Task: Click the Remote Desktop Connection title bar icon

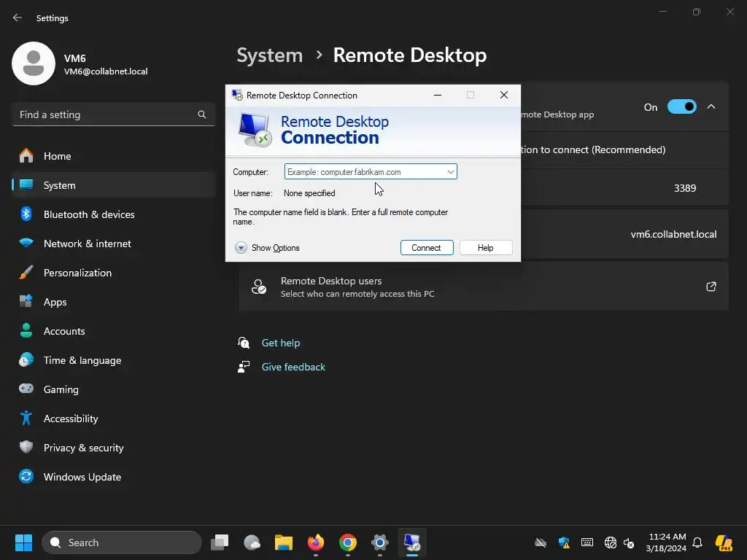Action: 237,95
